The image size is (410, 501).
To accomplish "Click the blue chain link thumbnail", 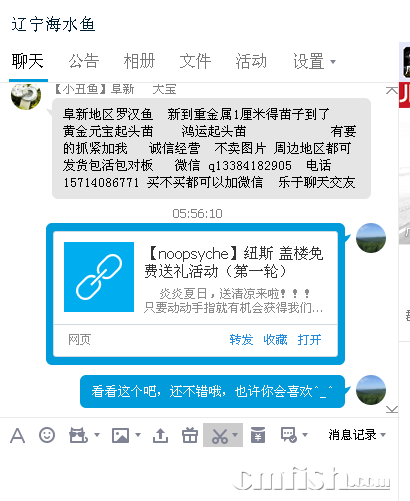I will point(99,277).
